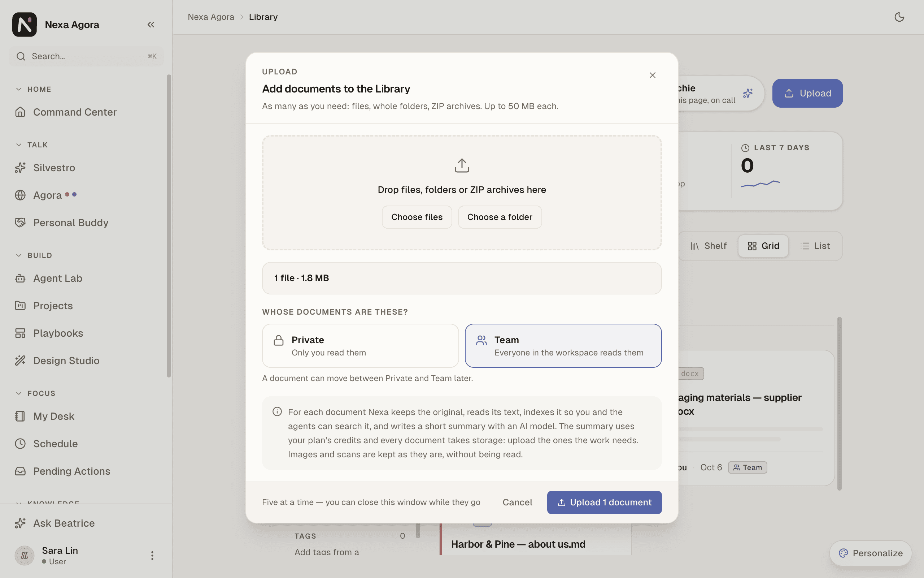Collapse the sidebar with double-chevron icon
The image size is (924, 578).
151,25
